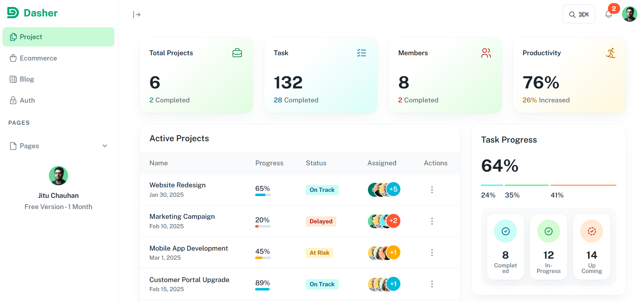Click the 76% productivity value

click(x=541, y=82)
